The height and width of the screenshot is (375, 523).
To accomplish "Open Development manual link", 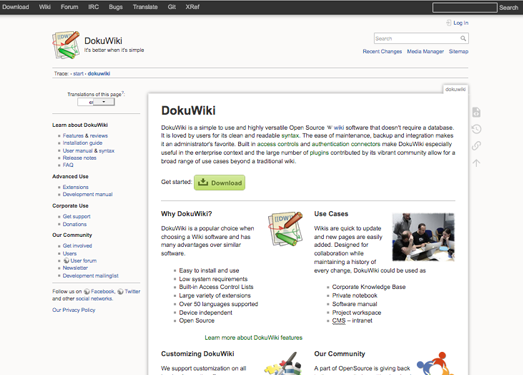I will [x=88, y=194].
